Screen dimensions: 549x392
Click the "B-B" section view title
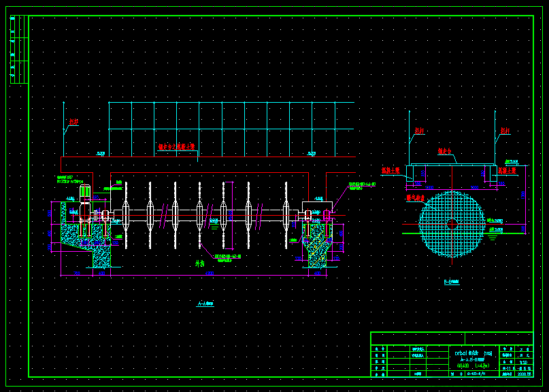coord(452,281)
